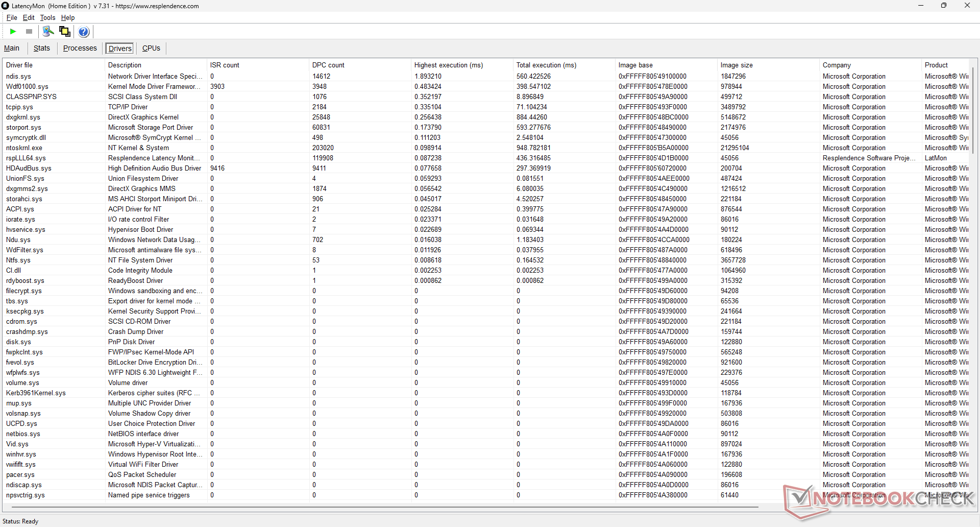Click the ACPI.sys file name
The width and height of the screenshot is (980, 527).
coord(20,209)
